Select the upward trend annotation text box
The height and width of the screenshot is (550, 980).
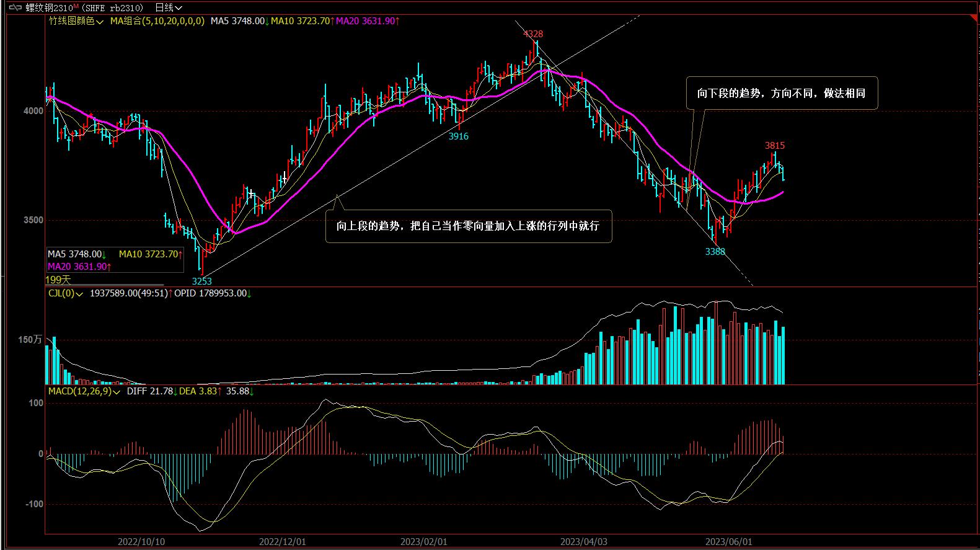coord(468,226)
